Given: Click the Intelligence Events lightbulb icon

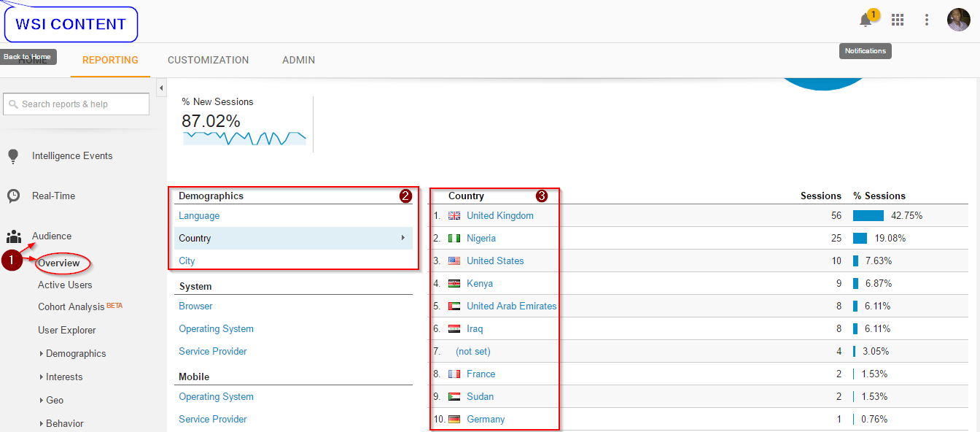Looking at the screenshot, I should point(13,156).
